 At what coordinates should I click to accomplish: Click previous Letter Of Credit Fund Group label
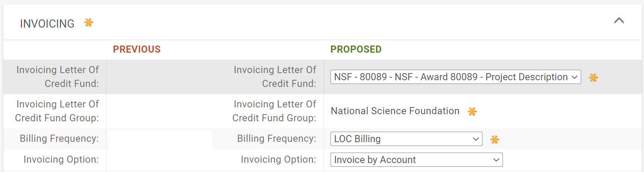coord(57,111)
